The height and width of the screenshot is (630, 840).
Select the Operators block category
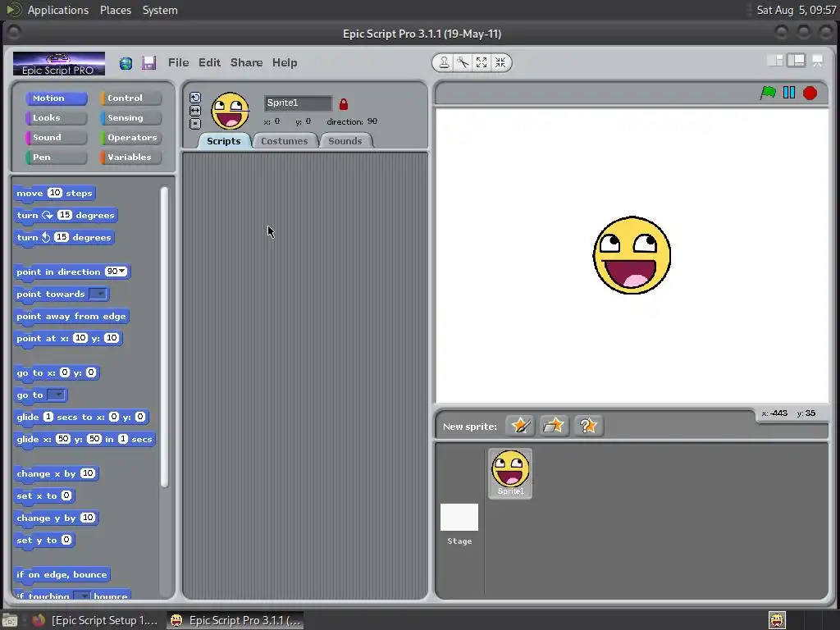[130, 138]
